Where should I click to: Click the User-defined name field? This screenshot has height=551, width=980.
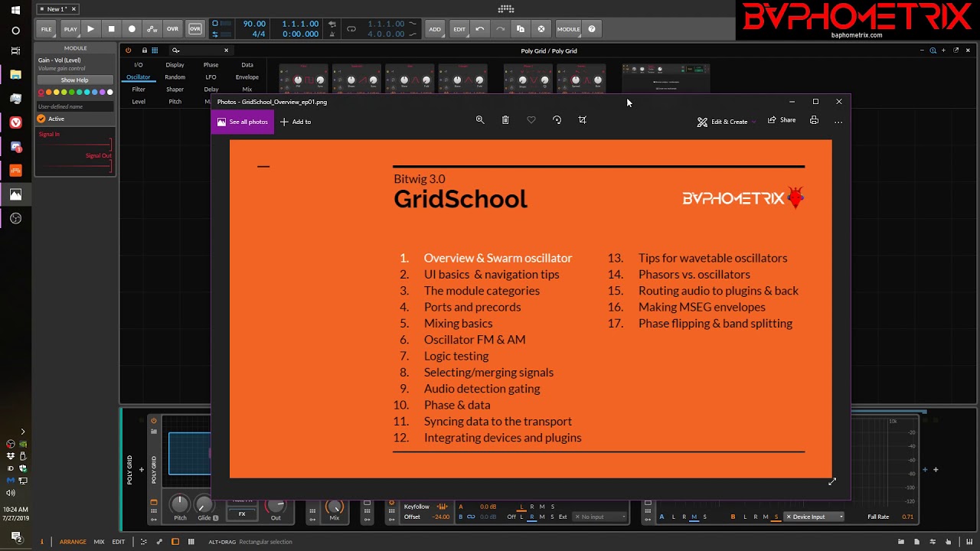point(75,106)
